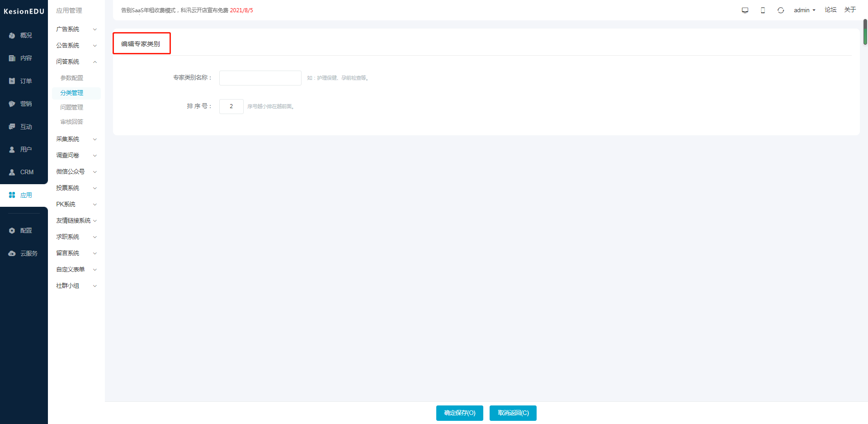Click the refresh icon in top bar
The image size is (868, 424).
tap(781, 10)
